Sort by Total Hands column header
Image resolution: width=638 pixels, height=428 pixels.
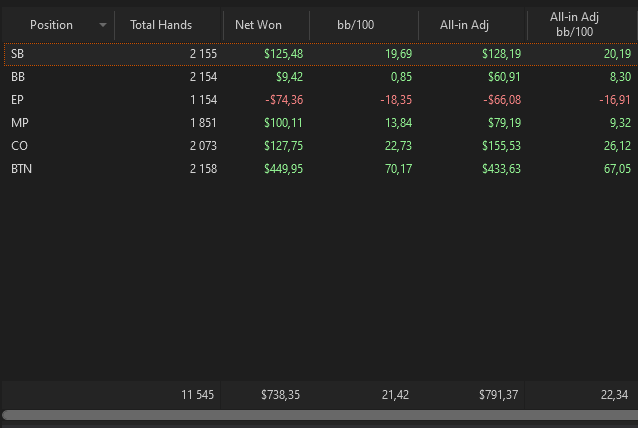point(169,25)
